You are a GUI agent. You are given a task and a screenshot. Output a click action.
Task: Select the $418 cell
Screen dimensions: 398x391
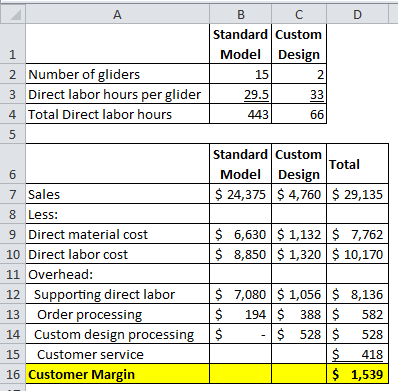coord(357,354)
